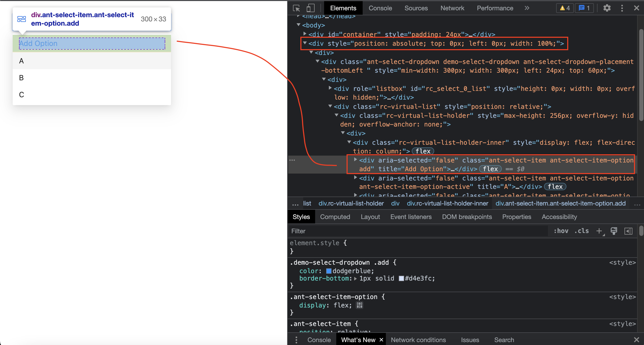This screenshot has height=345, width=644.
Task: Click the #d4e3fc border color swatch
Action: pos(401,278)
